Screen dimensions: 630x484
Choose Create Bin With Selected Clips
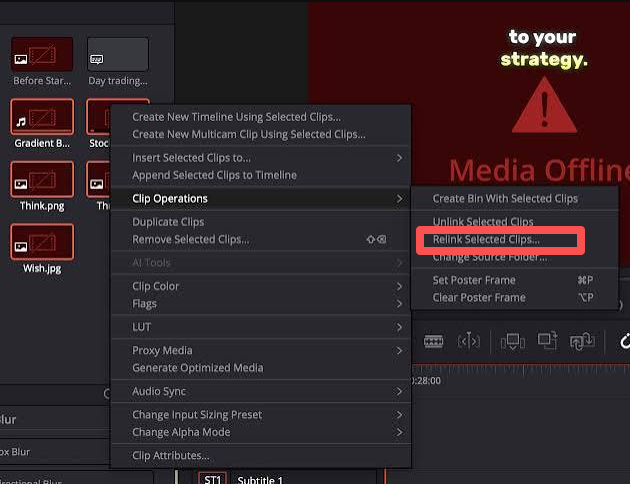[514, 198]
